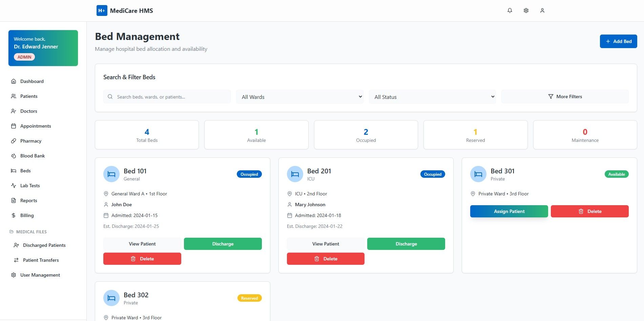This screenshot has width=644, height=321.
Task: Click the Bed 301 bed icon
Action: [478, 174]
